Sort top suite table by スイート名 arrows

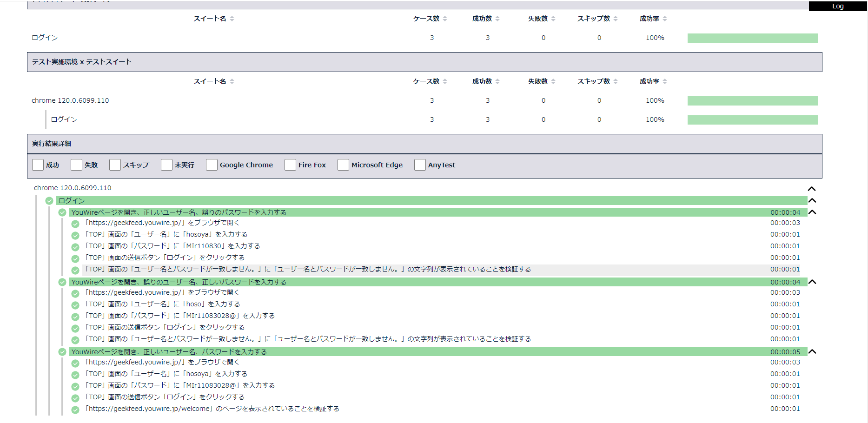point(232,19)
